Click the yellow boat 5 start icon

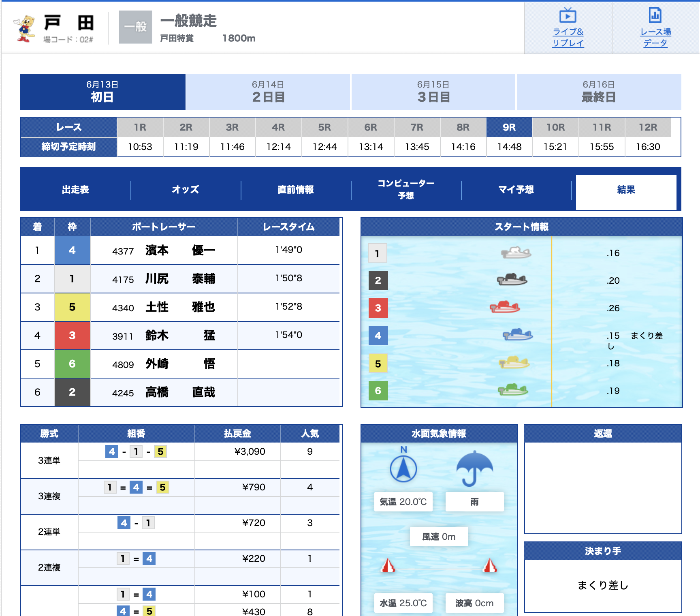pos(514,362)
